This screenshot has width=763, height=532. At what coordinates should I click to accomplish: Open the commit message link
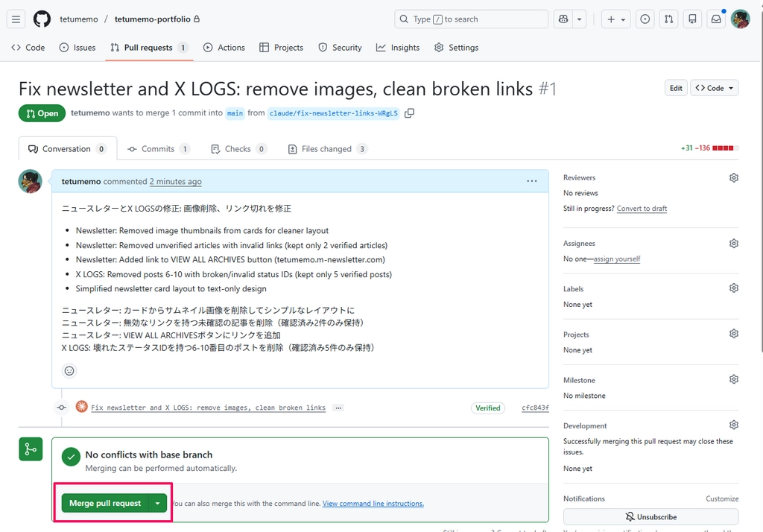click(x=209, y=408)
